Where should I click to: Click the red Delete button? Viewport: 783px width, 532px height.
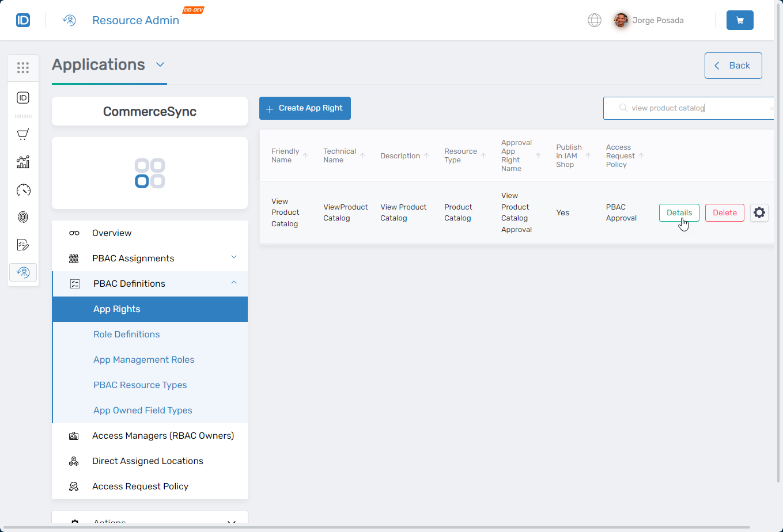point(724,212)
